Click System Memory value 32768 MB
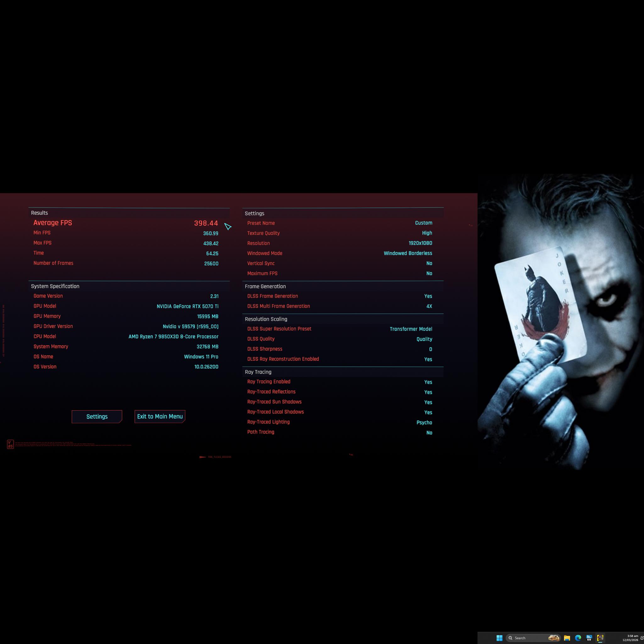Image resolution: width=644 pixels, height=644 pixels. [x=207, y=347]
